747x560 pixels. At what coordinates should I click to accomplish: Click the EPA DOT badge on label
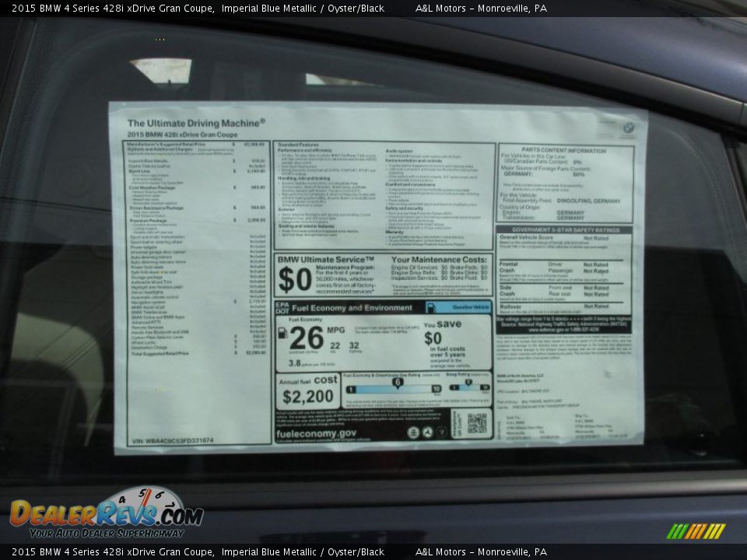pyautogui.click(x=282, y=308)
